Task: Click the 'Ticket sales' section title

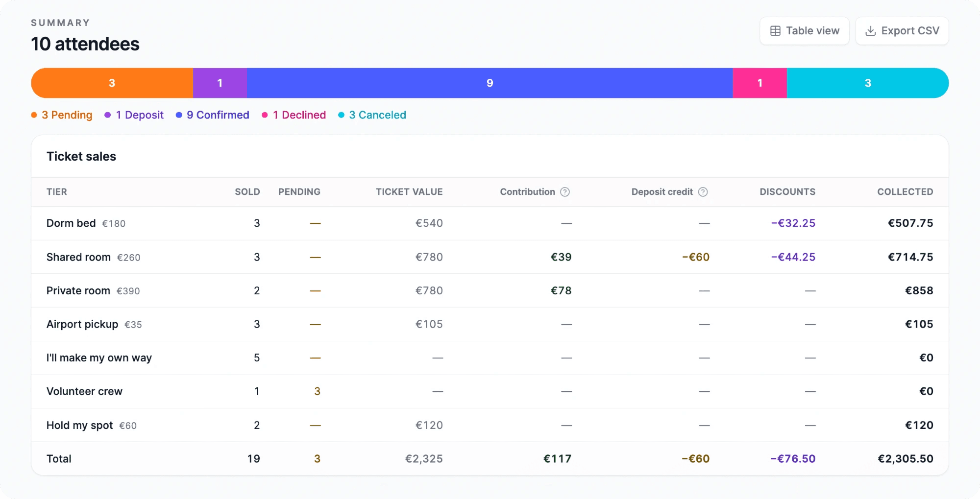Action: tap(81, 157)
